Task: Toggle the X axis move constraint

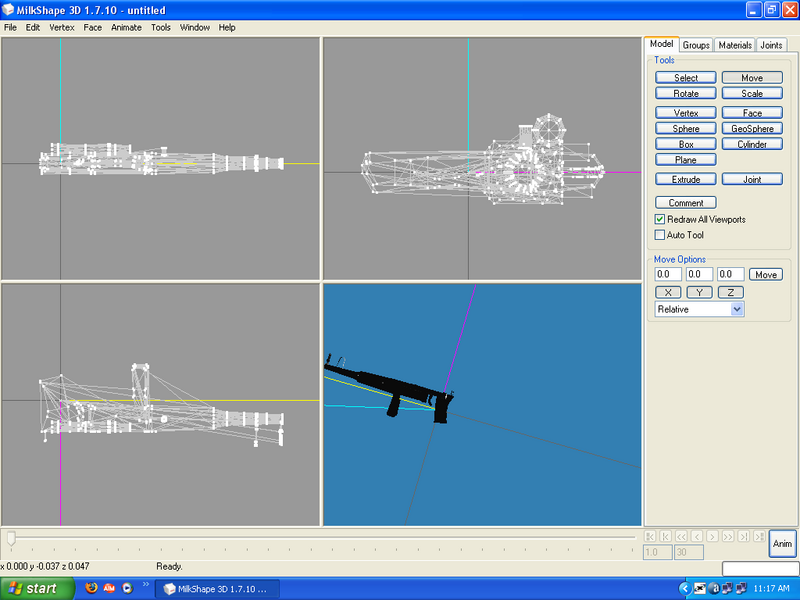Action: pos(668,292)
